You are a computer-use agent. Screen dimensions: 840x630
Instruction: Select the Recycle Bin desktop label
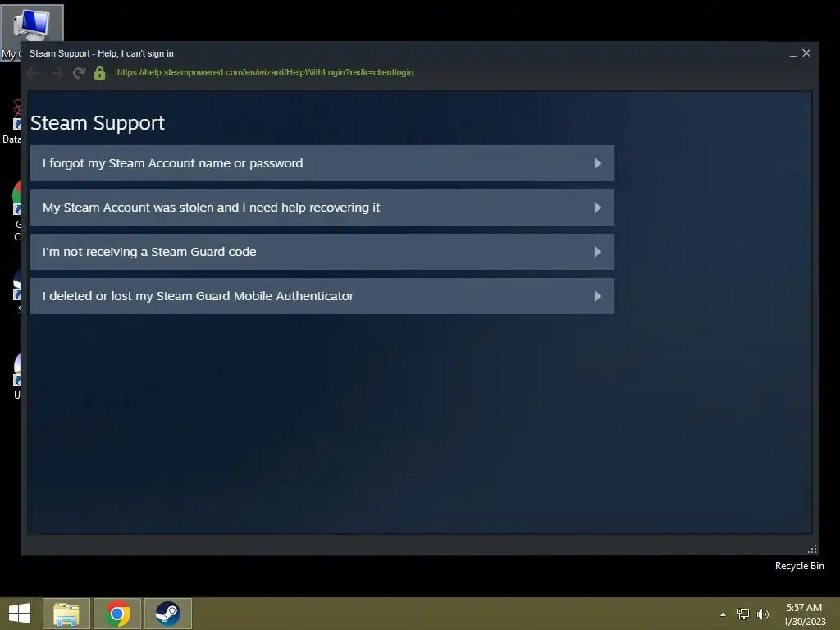[x=799, y=566]
